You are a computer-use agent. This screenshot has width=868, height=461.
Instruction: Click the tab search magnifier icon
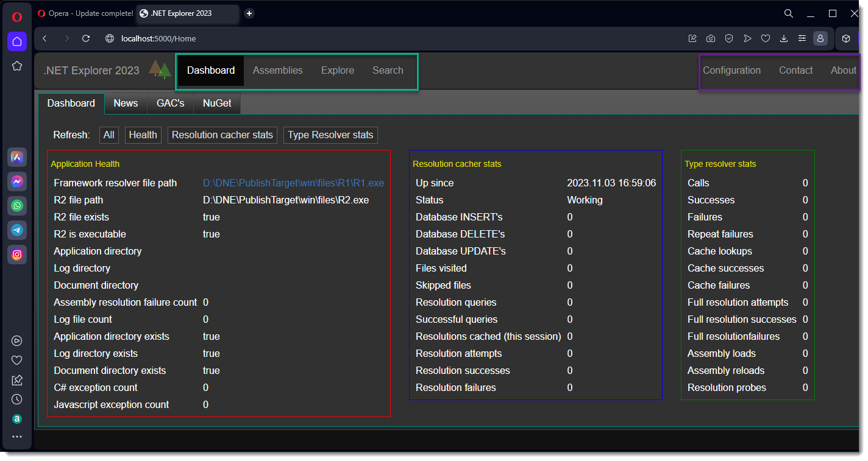click(x=789, y=13)
